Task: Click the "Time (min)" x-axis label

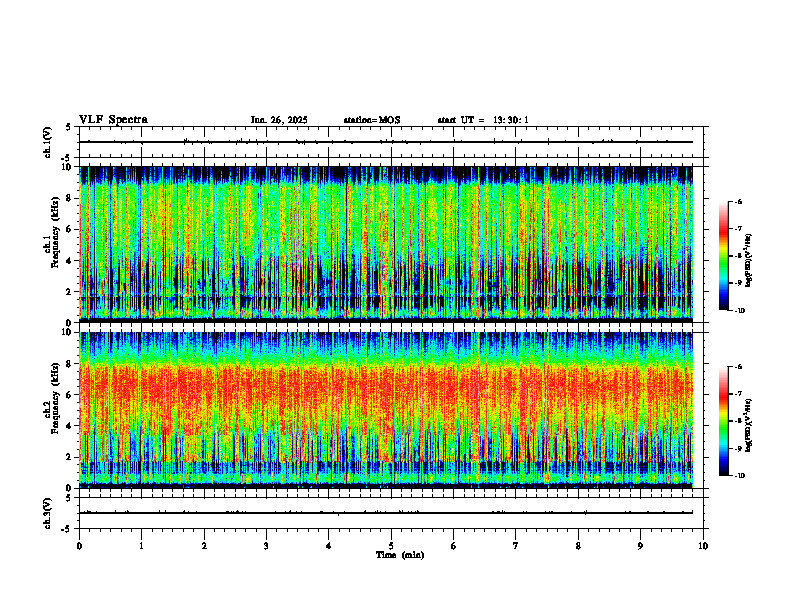Action: point(400,555)
